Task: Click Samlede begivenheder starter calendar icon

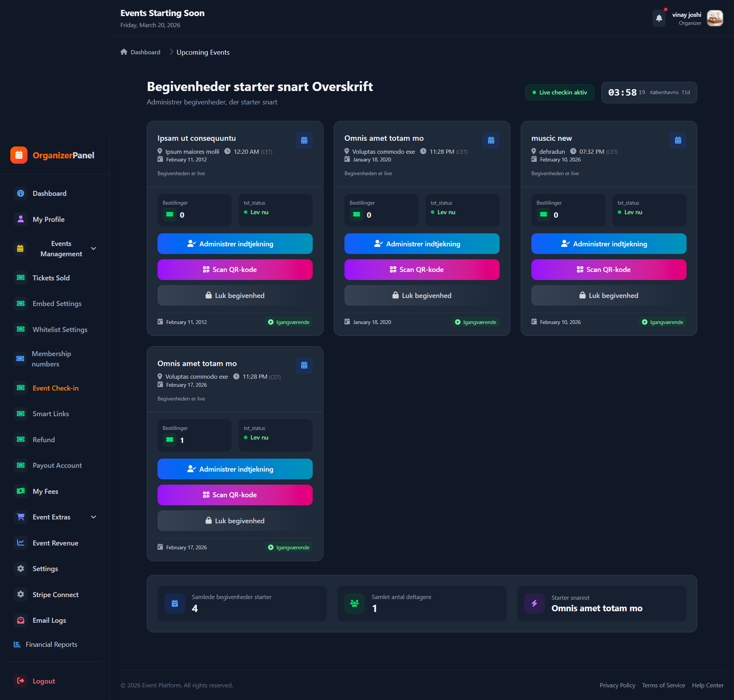Action: (175, 604)
